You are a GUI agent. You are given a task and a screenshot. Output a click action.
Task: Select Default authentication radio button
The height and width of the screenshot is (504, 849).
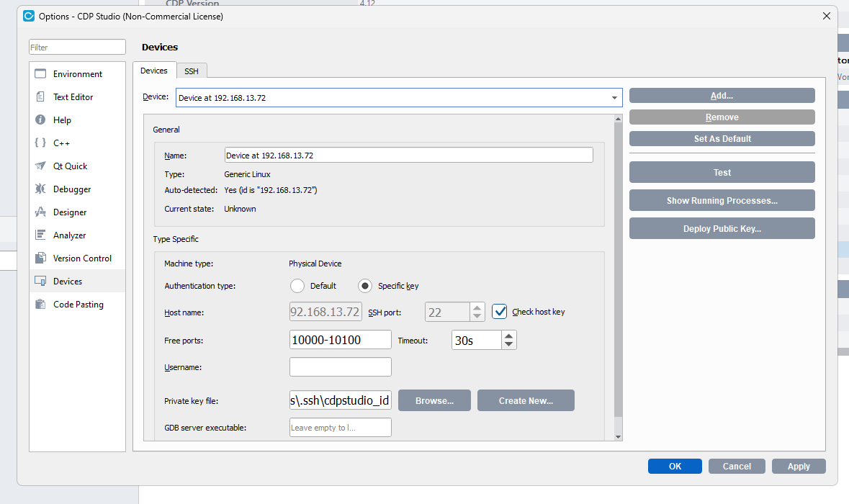click(297, 286)
